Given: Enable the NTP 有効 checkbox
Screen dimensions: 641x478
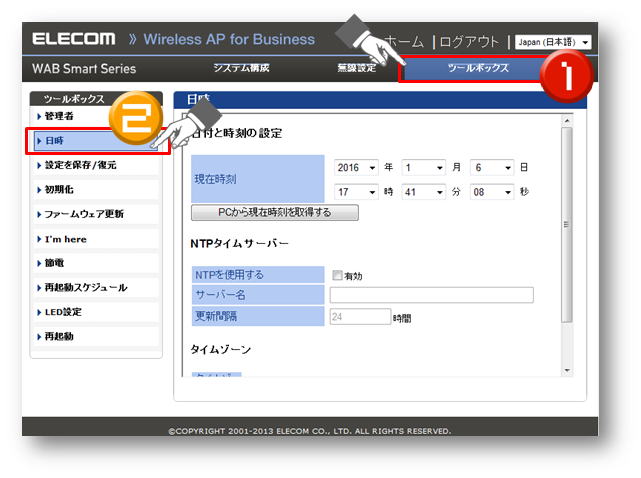Looking at the screenshot, I should click(x=337, y=275).
